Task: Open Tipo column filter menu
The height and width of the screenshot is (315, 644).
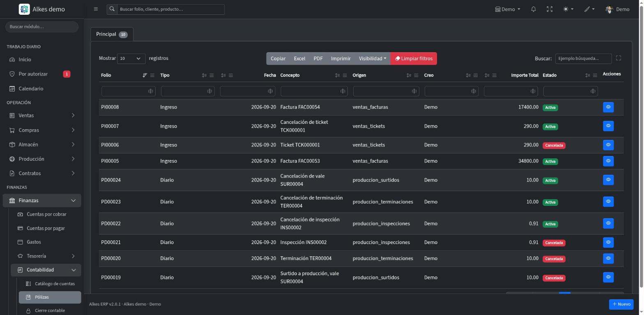Action: (212, 75)
